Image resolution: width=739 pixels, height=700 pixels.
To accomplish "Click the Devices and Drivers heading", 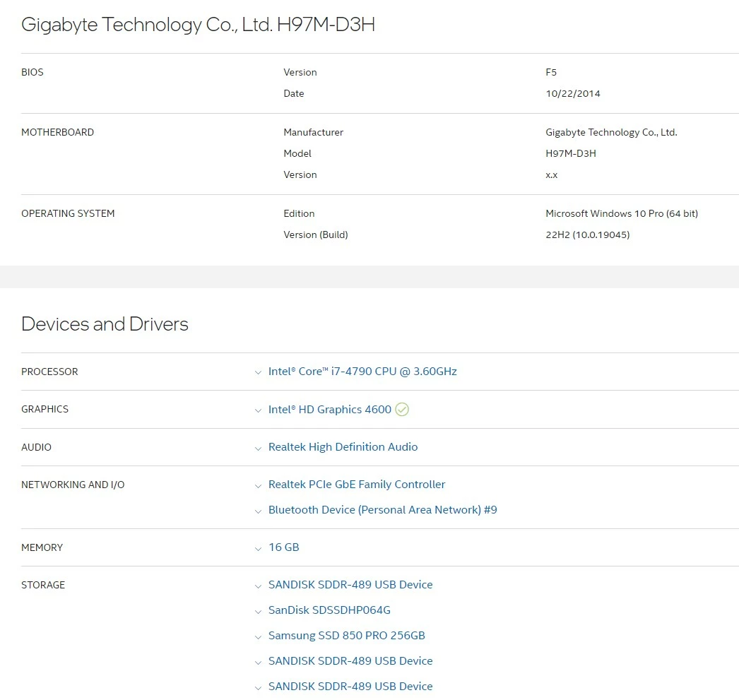I will pos(105,324).
